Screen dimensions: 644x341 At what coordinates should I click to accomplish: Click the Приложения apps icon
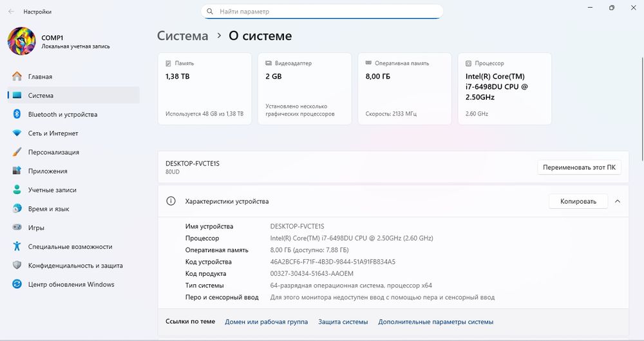tap(17, 170)
